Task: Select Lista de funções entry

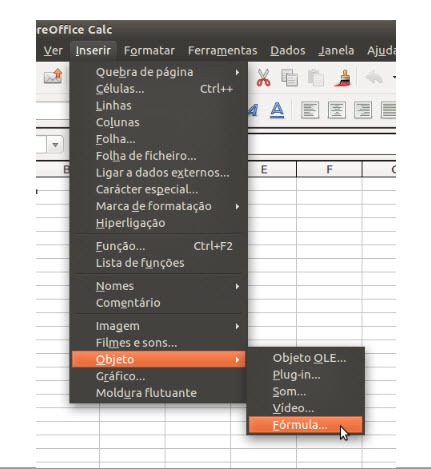Action: [158, 263]
